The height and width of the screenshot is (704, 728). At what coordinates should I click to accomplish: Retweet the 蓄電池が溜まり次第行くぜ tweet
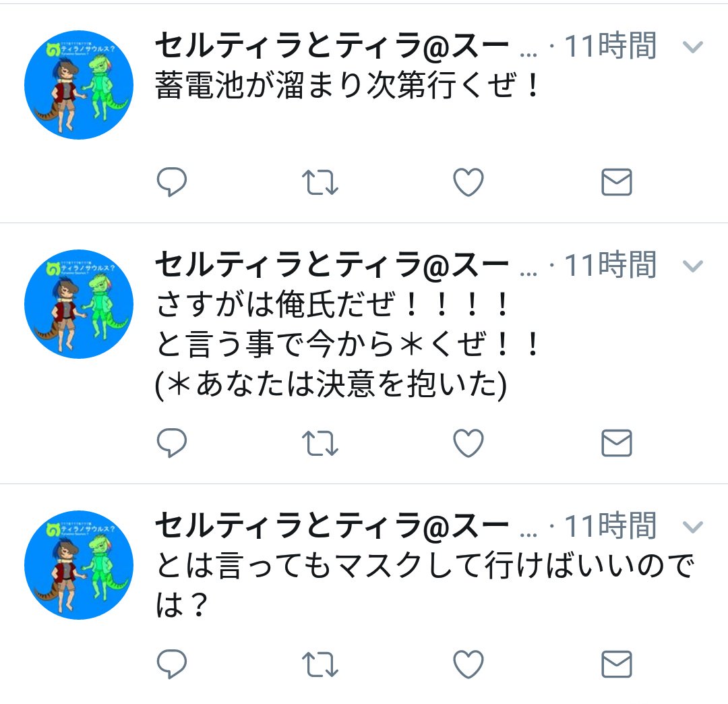(320, 182)
